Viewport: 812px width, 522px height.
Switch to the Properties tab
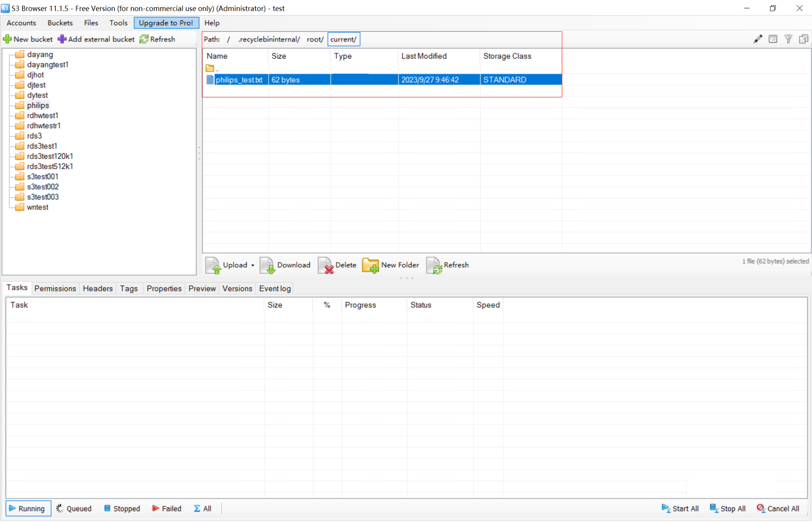pyautogui.click(x=164, y=288)
